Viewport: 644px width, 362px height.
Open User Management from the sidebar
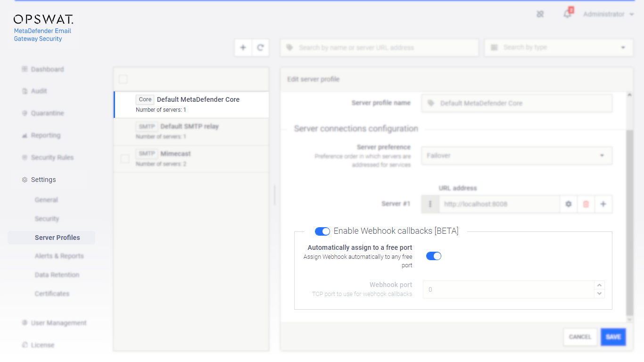click(58, 323)
